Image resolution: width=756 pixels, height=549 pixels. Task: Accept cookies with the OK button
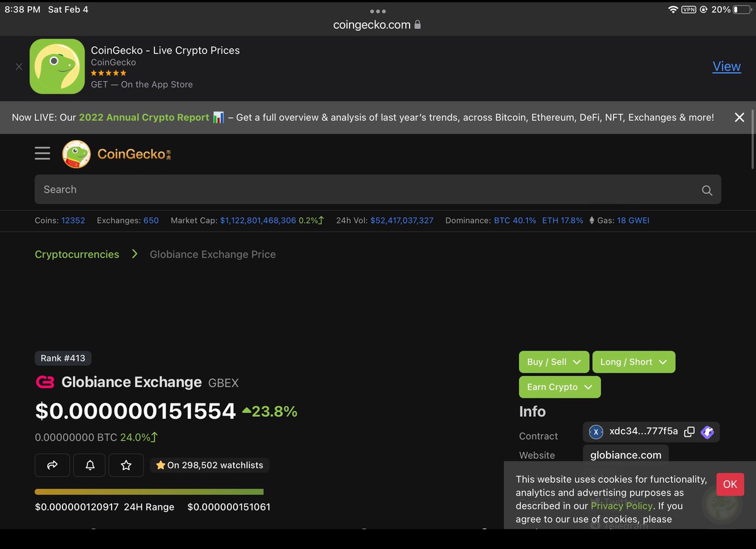(x=730, y=484)
